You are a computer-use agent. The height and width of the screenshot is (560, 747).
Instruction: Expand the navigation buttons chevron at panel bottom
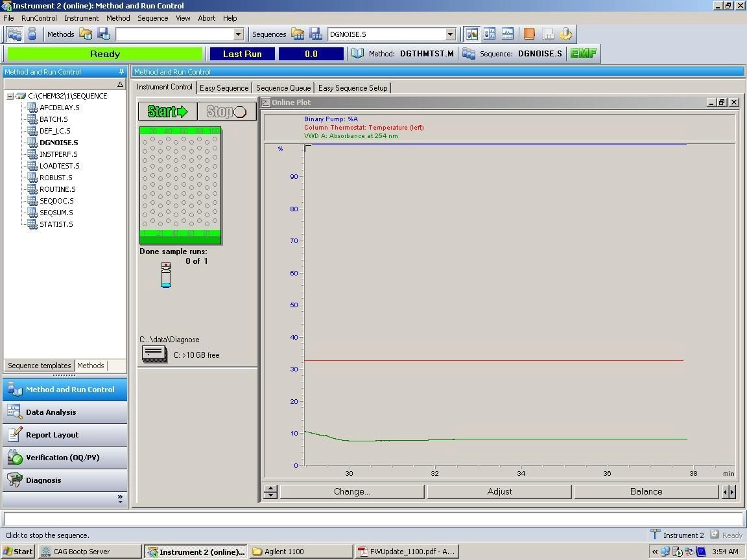pyautogui.click(x=120, y=498)
